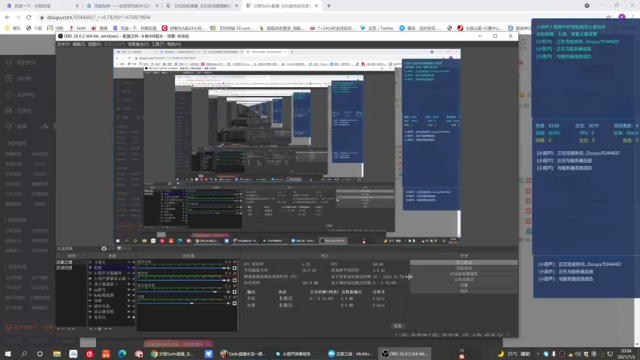Mute the first audio mixer channel speaker icon

(x=229, y=268)
